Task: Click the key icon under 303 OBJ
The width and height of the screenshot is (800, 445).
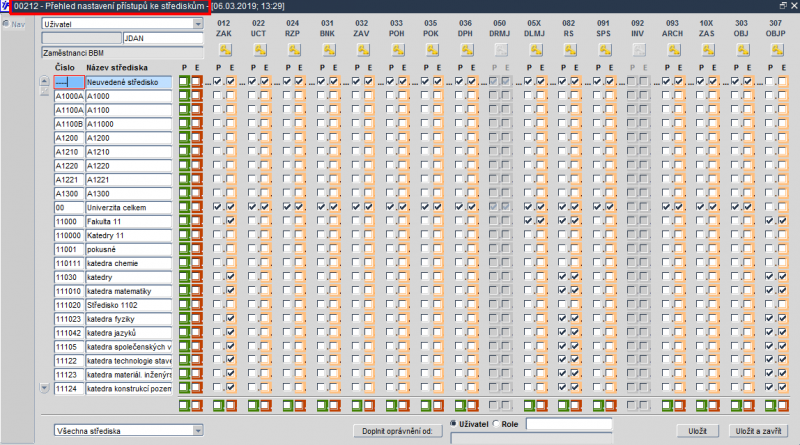Action: click(742, 50)
